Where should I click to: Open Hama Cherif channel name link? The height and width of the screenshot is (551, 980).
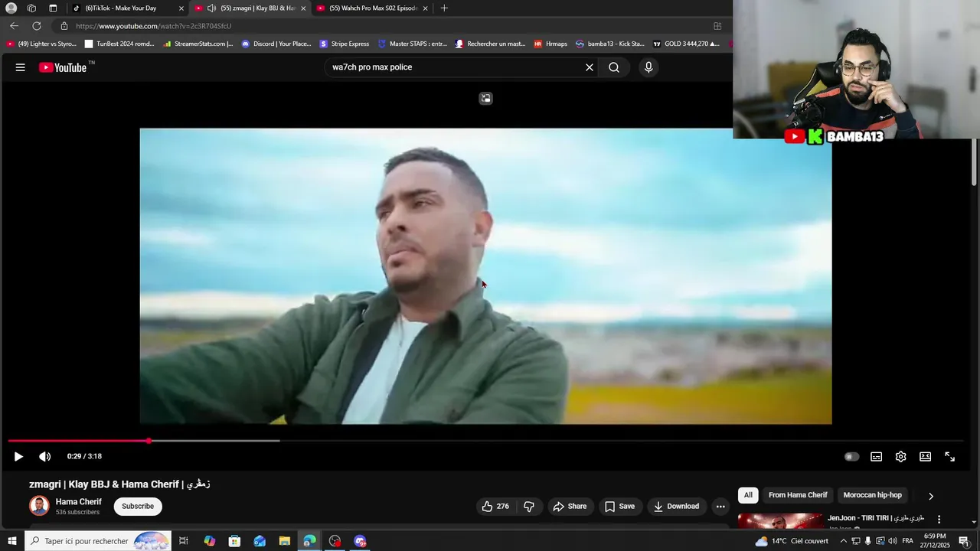coord(78,502)
